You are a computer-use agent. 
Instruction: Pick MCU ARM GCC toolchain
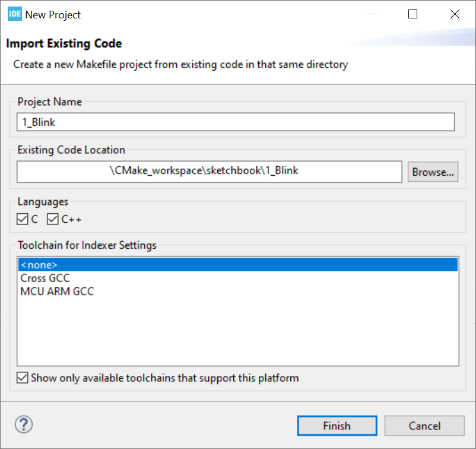(57, 292)
